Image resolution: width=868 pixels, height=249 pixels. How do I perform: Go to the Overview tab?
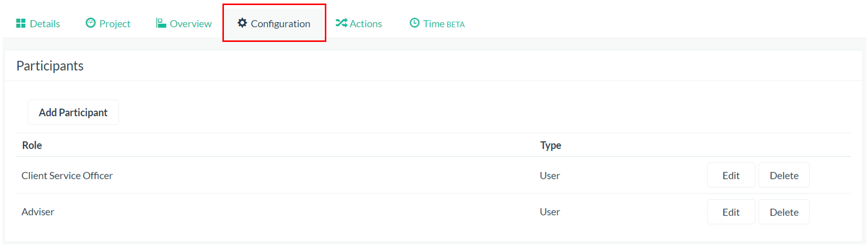[191, 24]
